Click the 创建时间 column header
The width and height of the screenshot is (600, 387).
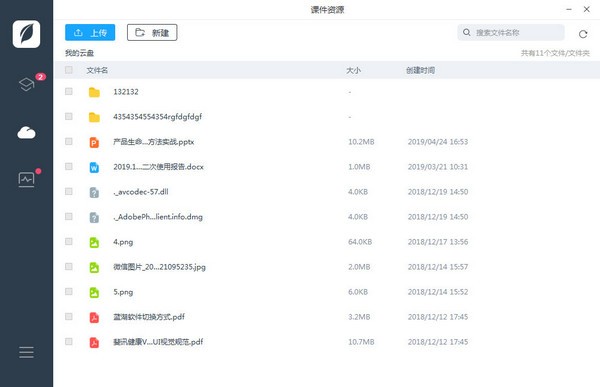tap(420, 70)
